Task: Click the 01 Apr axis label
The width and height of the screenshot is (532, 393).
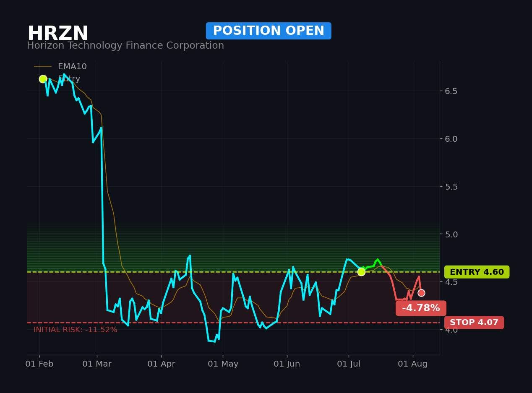Action: pos(161,364)
